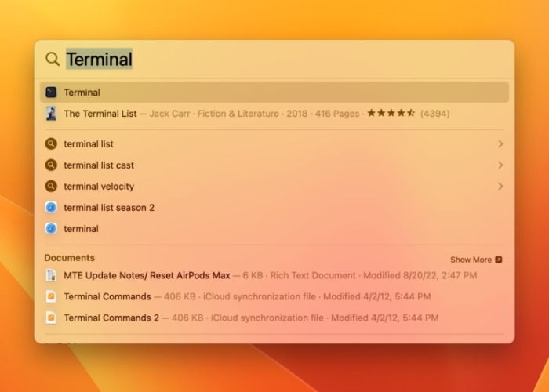Click search icon beside 'terminal velocity'
This screenshot has width=549, height=392.
pos(51,187)
